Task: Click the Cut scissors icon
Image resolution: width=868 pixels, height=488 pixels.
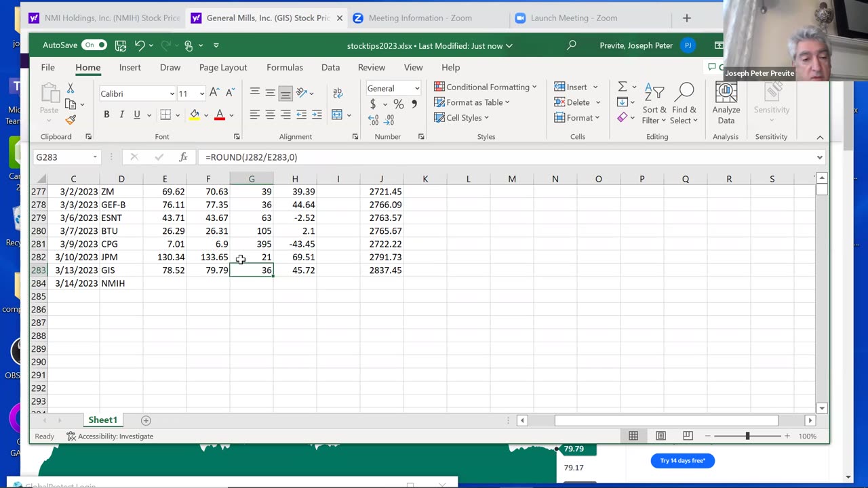Action: [71, 89]
